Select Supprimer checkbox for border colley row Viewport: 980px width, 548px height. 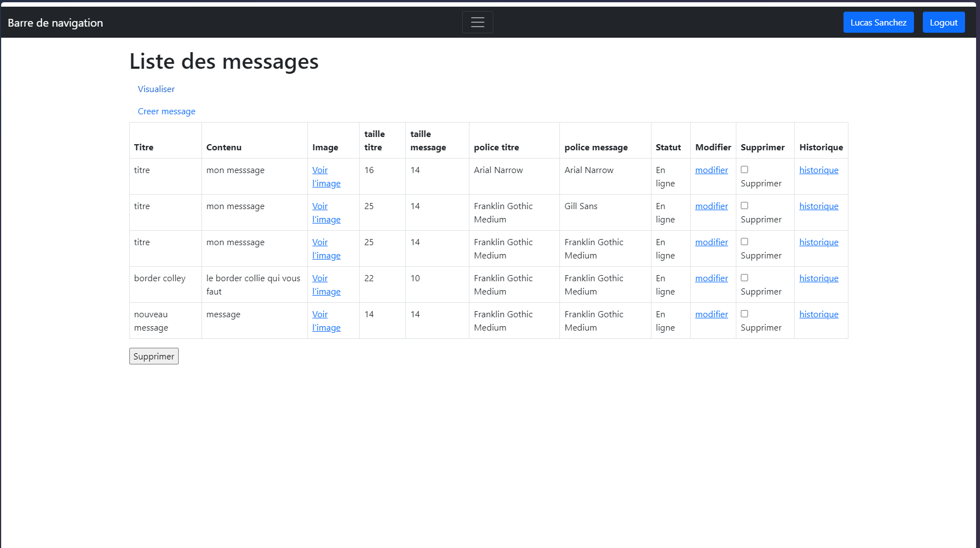(x=744, y=278)
